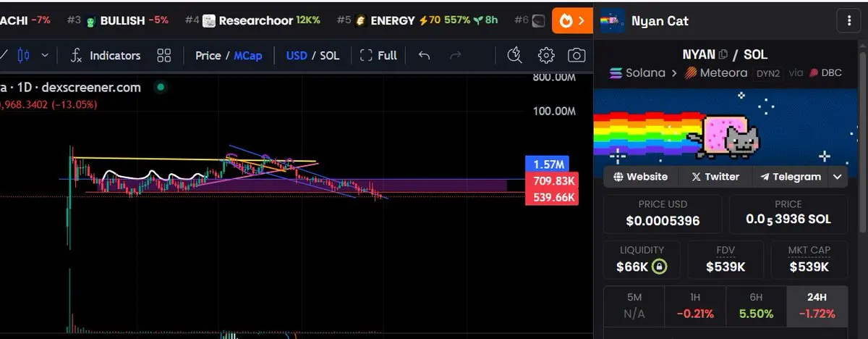The height and width of the screenshot is (339, 868).
Task: Click the PRICE 3936 SOL box
Action: coord(788,213)
